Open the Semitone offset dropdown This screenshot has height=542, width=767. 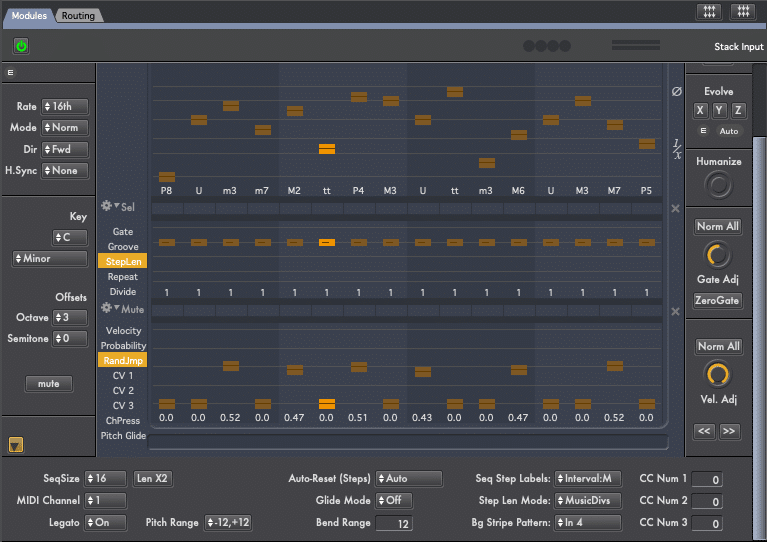pyautogui.click(x=70, y=338)
